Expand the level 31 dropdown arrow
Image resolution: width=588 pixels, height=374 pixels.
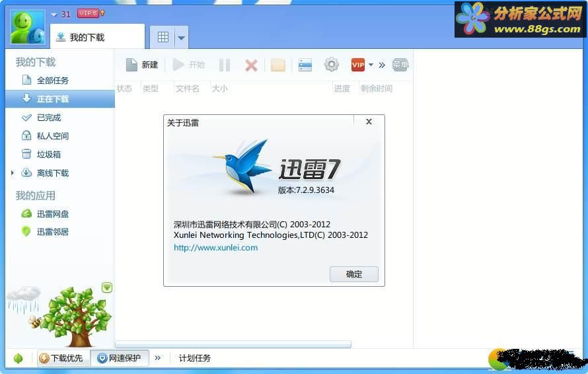[54, 15]
